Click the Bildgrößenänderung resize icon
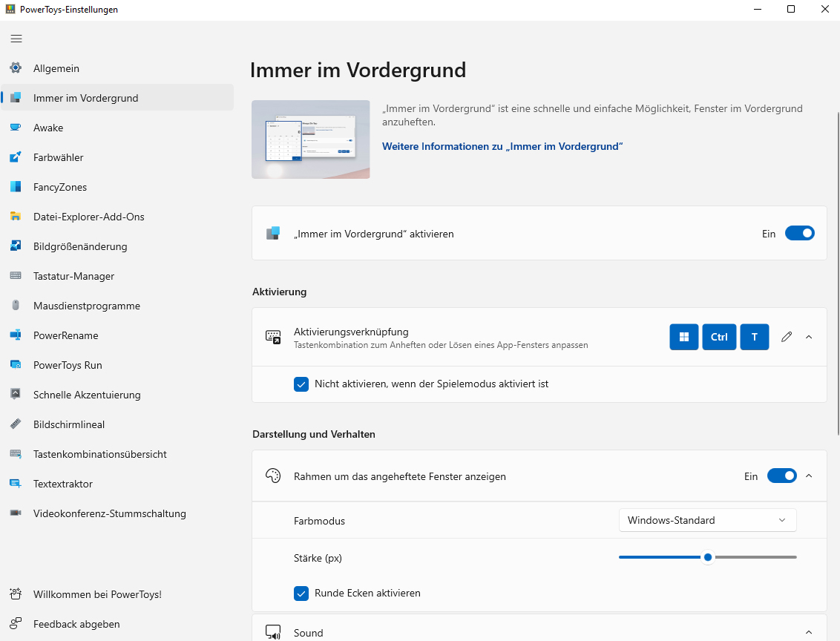Image resolution: width=840 pixels, height=641 pixels. 16,246
